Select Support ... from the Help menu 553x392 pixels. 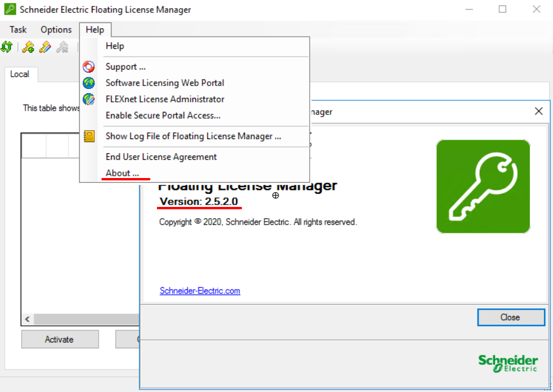pos(195,67)
